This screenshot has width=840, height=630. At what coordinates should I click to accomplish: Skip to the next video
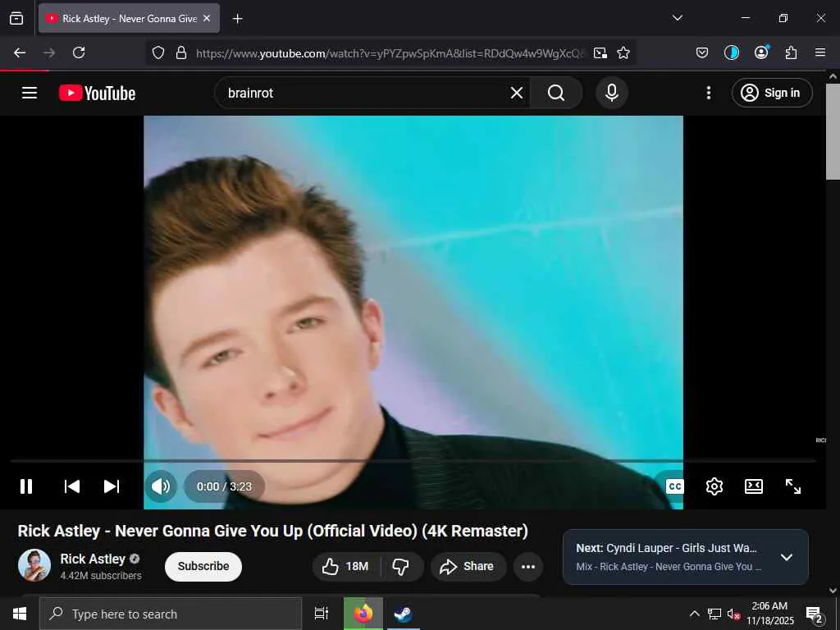tap(112, 486)
